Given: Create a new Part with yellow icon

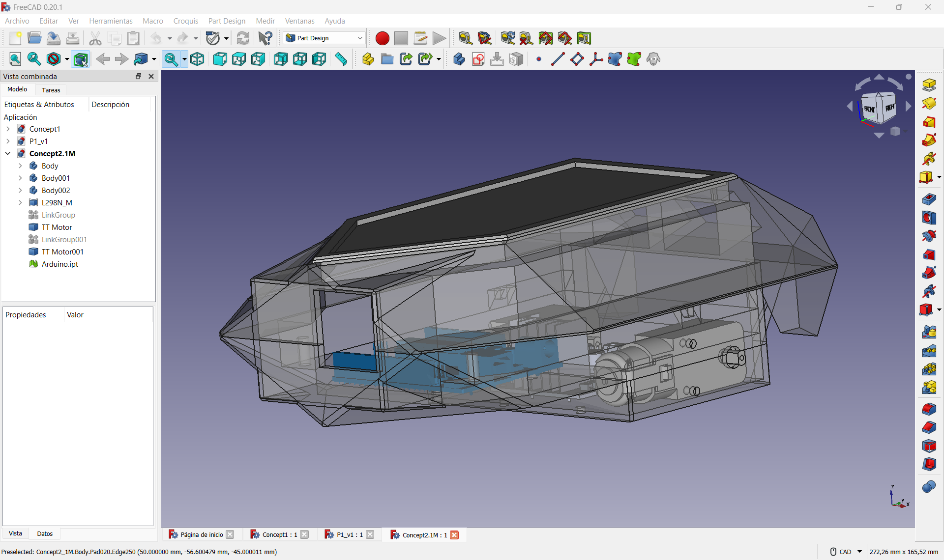Looking at the screenshot, I should 368,59.
